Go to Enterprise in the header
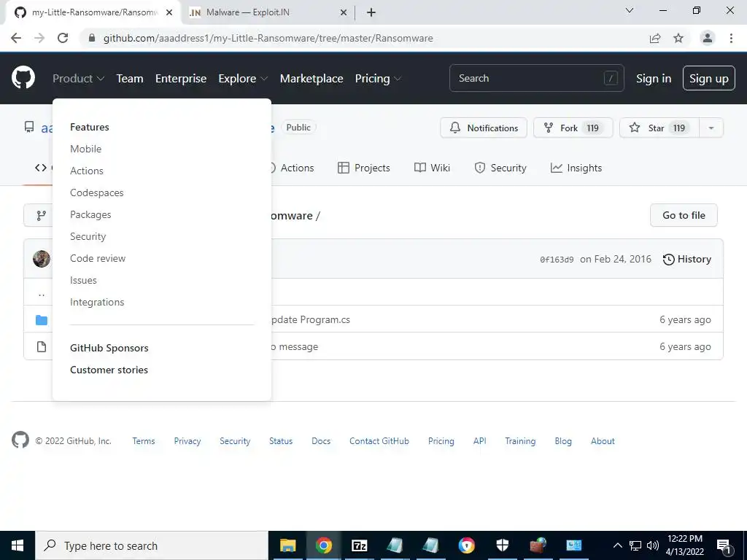 click(x=181, y=79)
